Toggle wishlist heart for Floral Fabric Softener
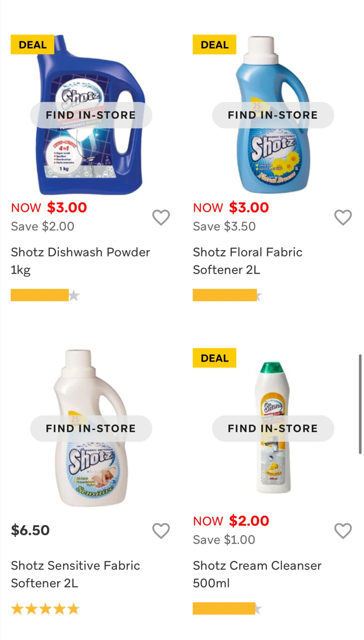The height and width of the screenshot is (640, 364). click(x=343, y=217)
